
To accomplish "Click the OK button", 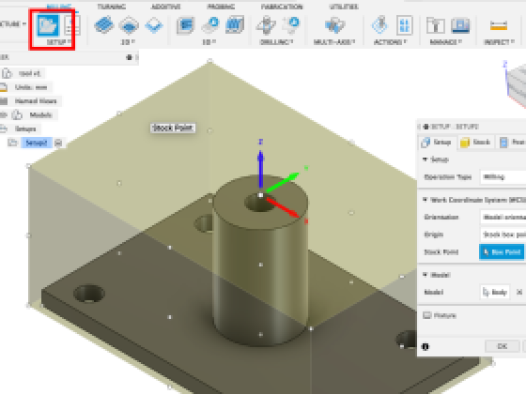I will (502, 346).
